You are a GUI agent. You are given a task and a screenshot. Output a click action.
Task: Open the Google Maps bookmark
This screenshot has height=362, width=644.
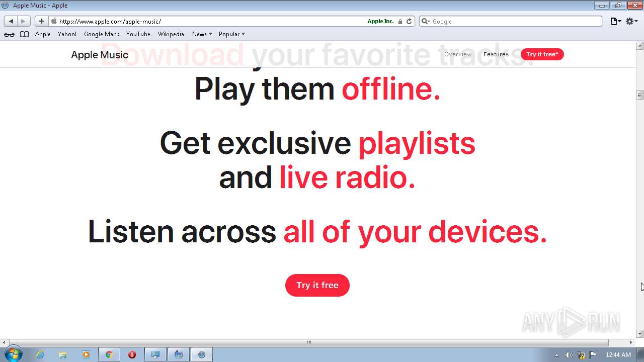pyautogui.click(x=102, y=34)
